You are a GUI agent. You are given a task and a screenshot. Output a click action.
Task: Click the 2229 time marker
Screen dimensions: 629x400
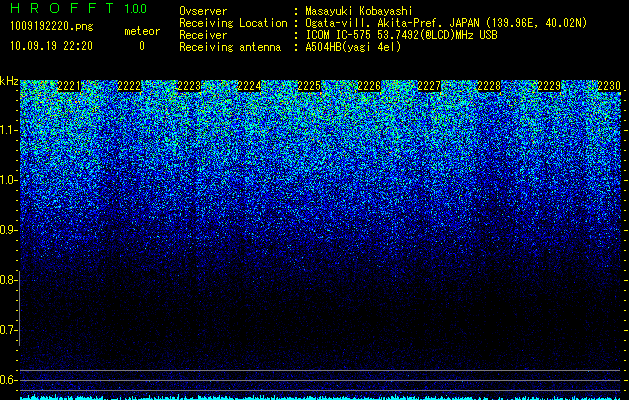(x=549, y=86)
